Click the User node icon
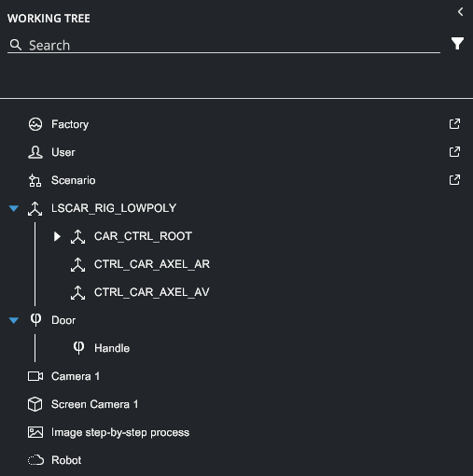Screen dimensions: 473x476 pos(35,152)
